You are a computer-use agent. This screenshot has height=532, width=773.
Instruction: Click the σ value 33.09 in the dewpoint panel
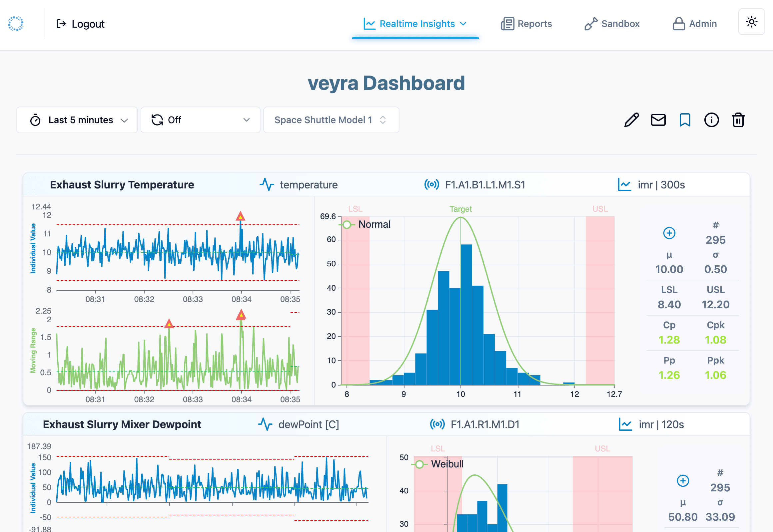tap(720, 517)
